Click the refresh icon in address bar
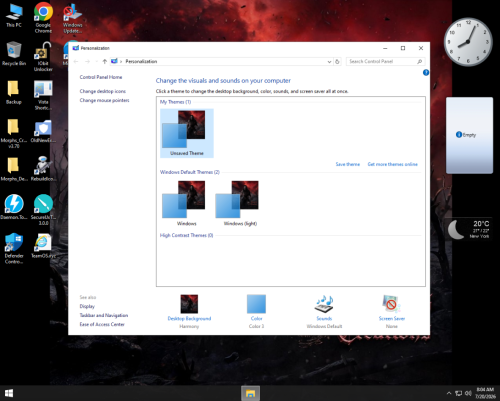 pyautogui.click(x=337, y=61)
